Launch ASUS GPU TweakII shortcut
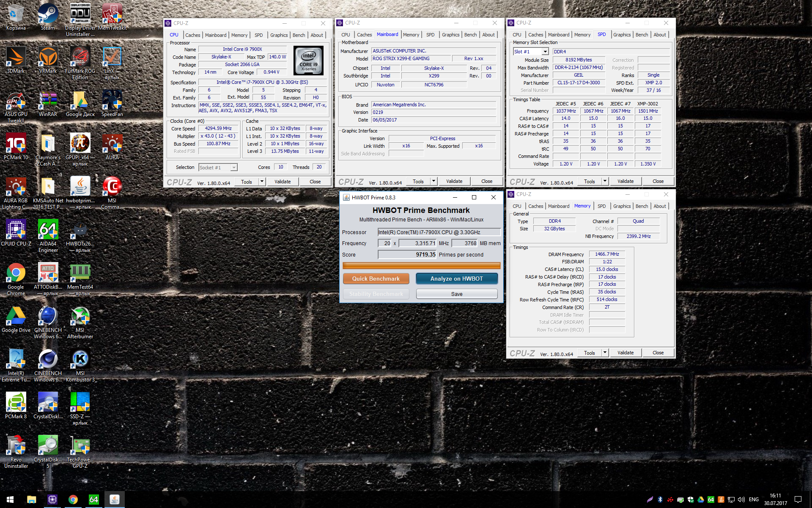Screen dimensions: 812x508 [x=16, y=107]
